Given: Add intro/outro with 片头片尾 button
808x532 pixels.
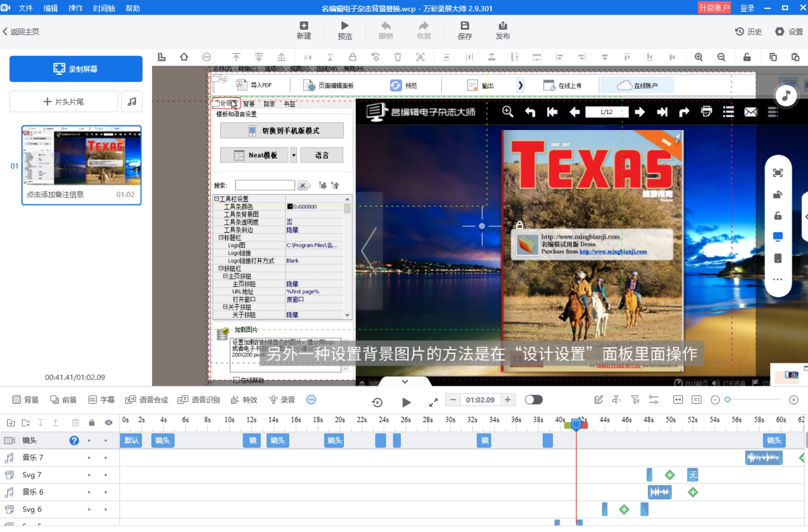Looking at the screenshot, I should coord(64,102).
